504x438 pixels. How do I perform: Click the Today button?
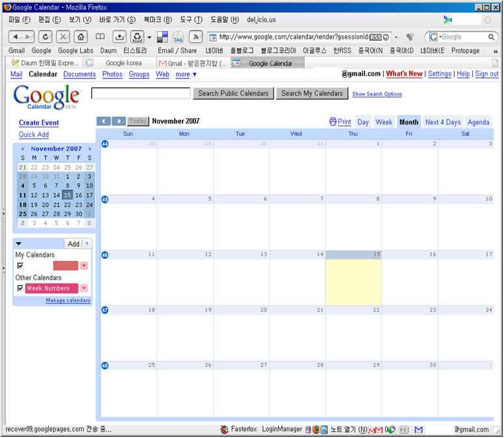tap(138, 121)
